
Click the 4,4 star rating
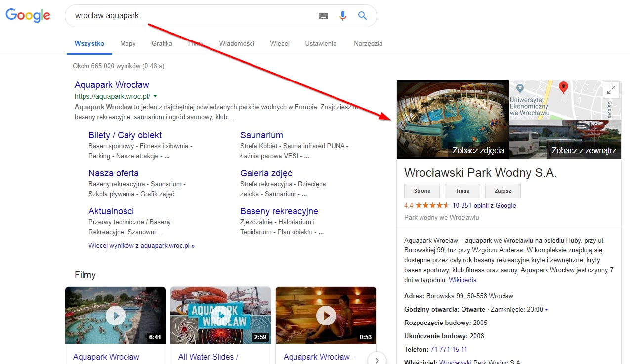426,205
